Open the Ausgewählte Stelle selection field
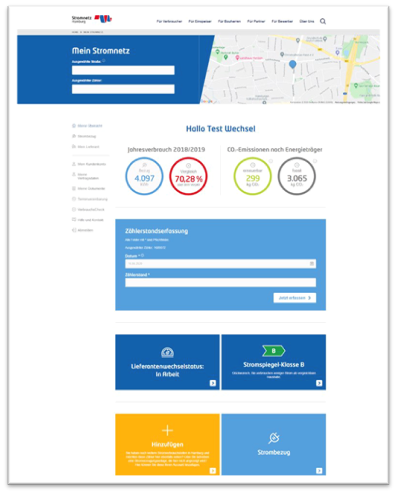This screenshot has height=494, width=397. click(x=123, y=70)
